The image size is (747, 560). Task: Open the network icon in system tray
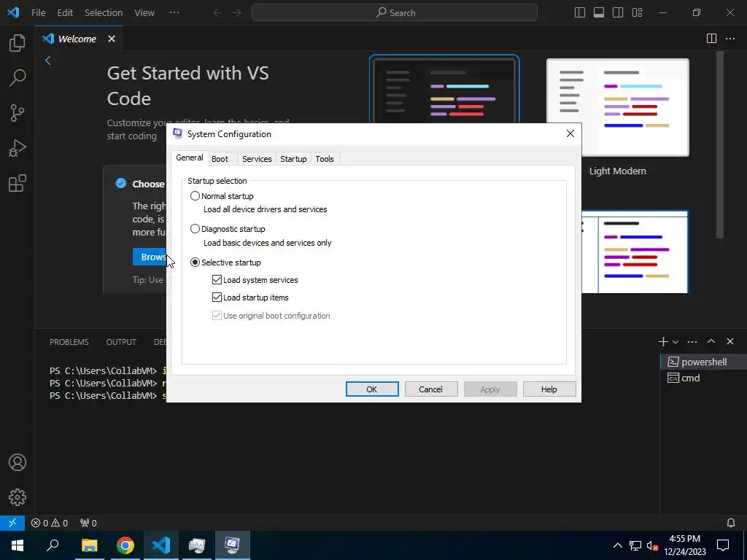[635, 545]
